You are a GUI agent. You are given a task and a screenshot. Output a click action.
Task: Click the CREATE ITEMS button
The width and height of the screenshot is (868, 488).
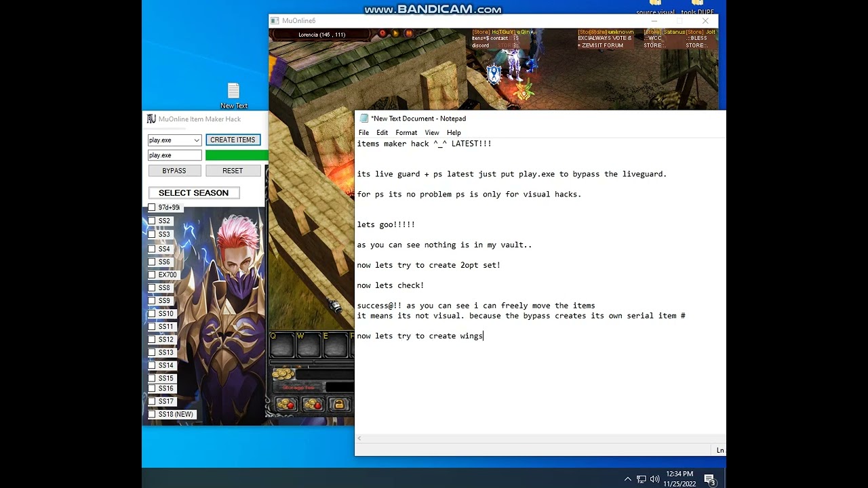[233, 140]
